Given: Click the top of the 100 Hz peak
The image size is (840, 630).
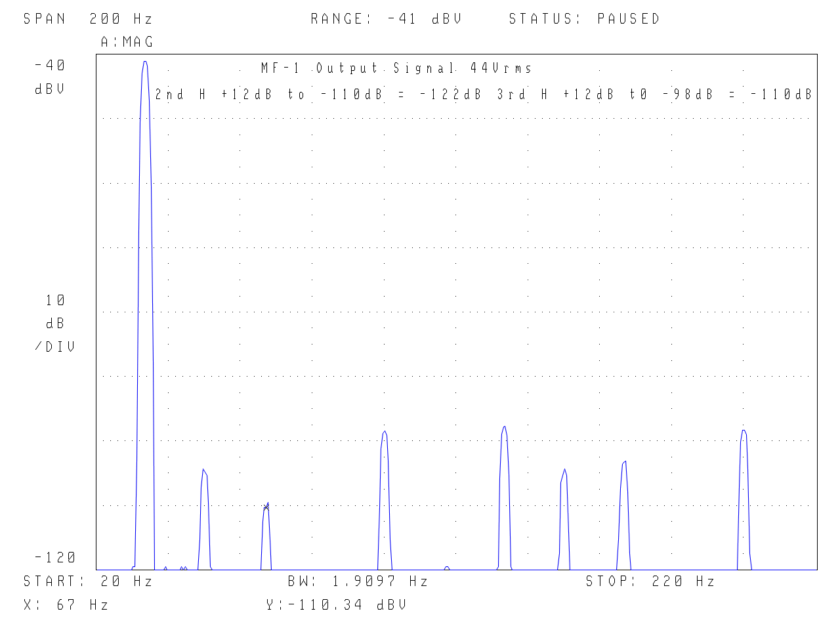Looking at the screenshot, I should click(x=385, y=433).
